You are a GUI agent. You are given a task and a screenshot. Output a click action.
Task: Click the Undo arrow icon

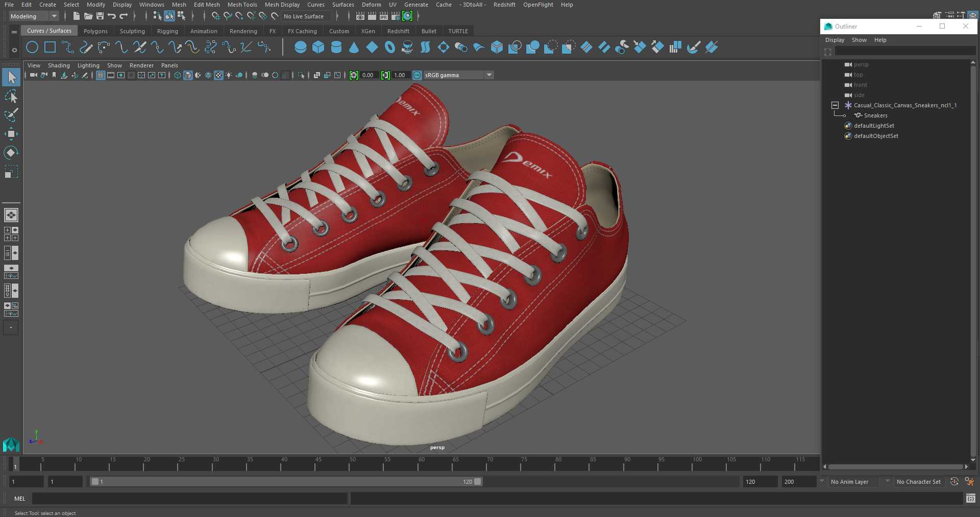pos(112,16)
